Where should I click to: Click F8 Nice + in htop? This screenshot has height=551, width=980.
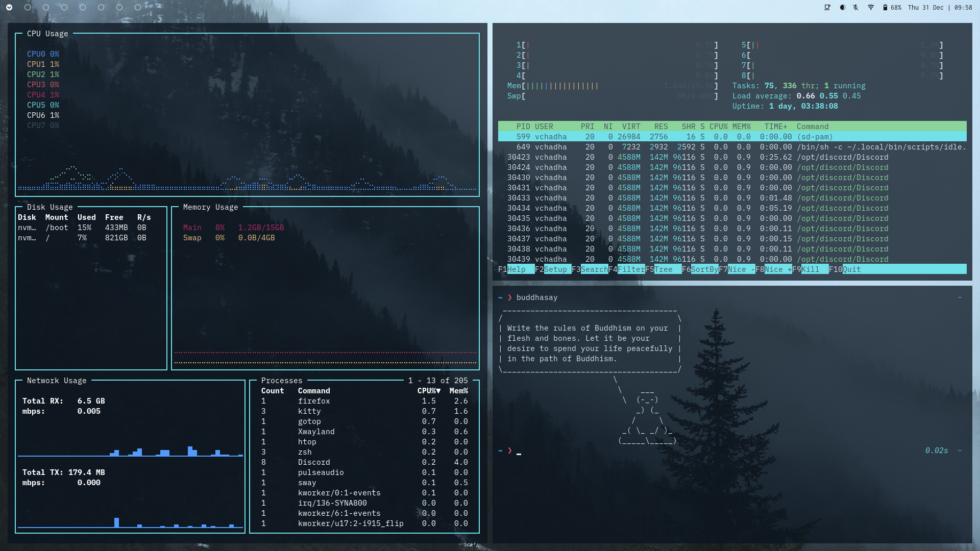click(x=773, y=269)
